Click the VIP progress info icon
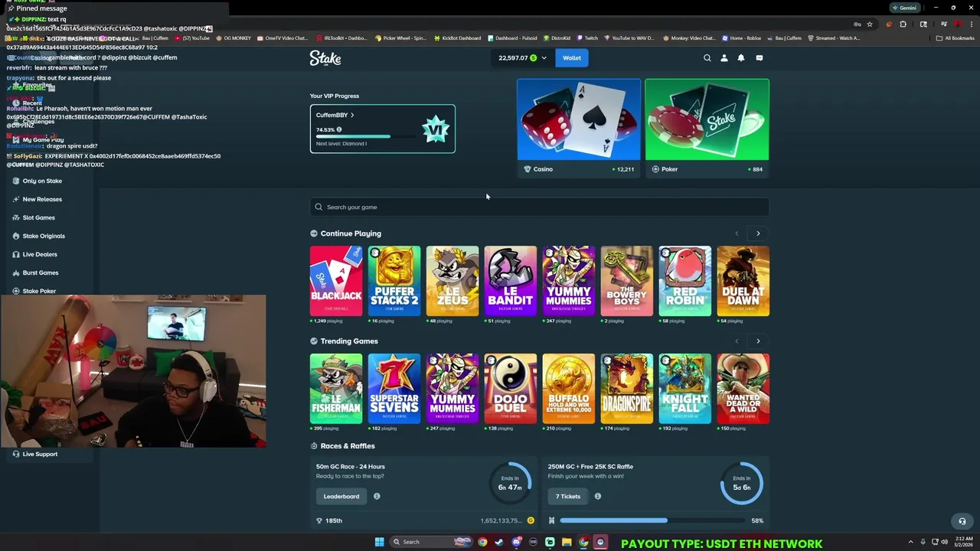Viewport: 980px width, 551px height. [x=339, y=129]
